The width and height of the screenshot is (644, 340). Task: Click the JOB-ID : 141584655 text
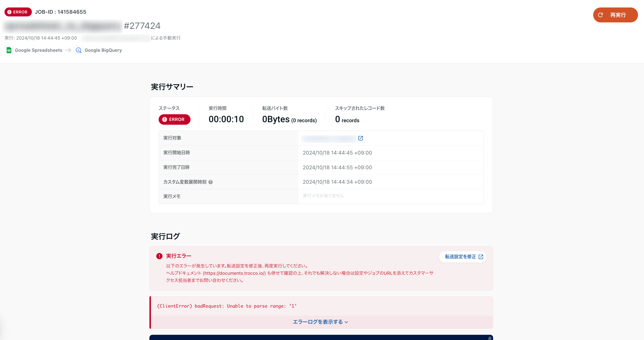(61, 12)
